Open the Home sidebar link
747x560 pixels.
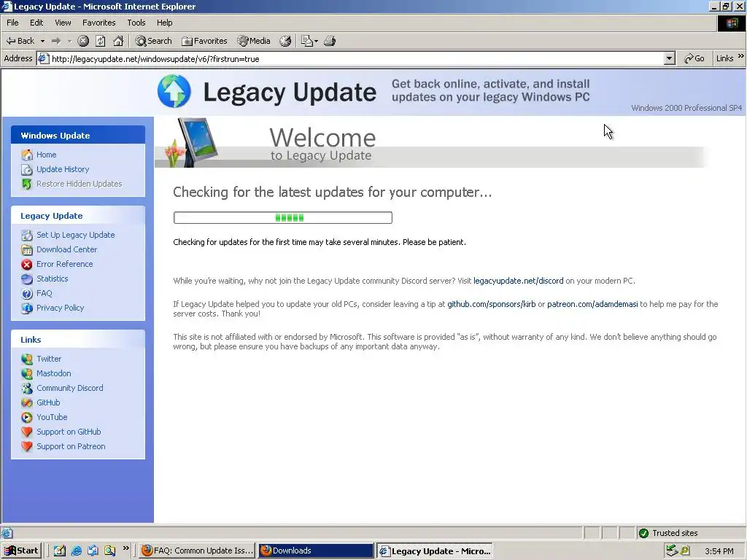coord(46,155)
